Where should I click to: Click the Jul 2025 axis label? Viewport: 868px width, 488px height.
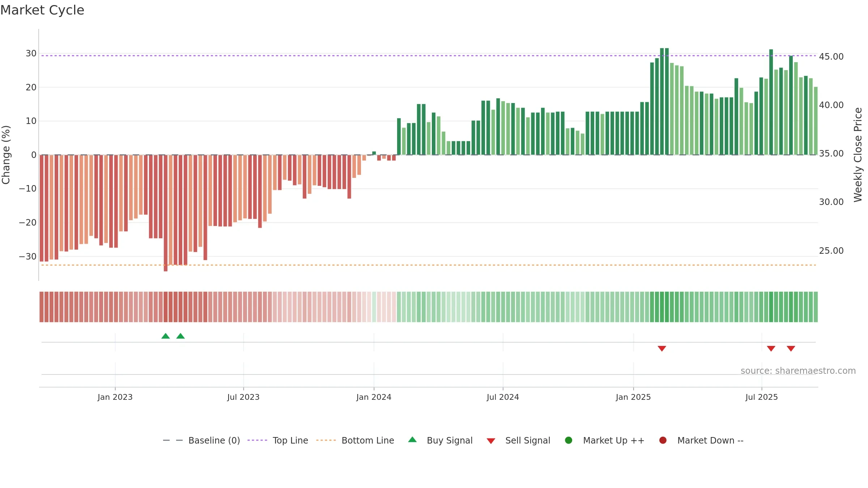(x=762, y=397)
